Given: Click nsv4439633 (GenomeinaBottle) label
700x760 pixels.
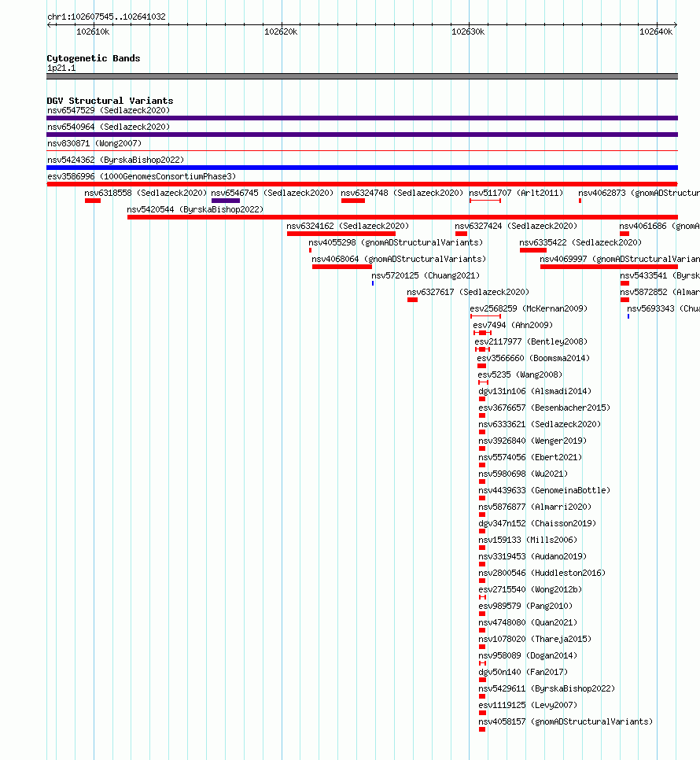Looking at the screenshot, I should pos(544,490).
